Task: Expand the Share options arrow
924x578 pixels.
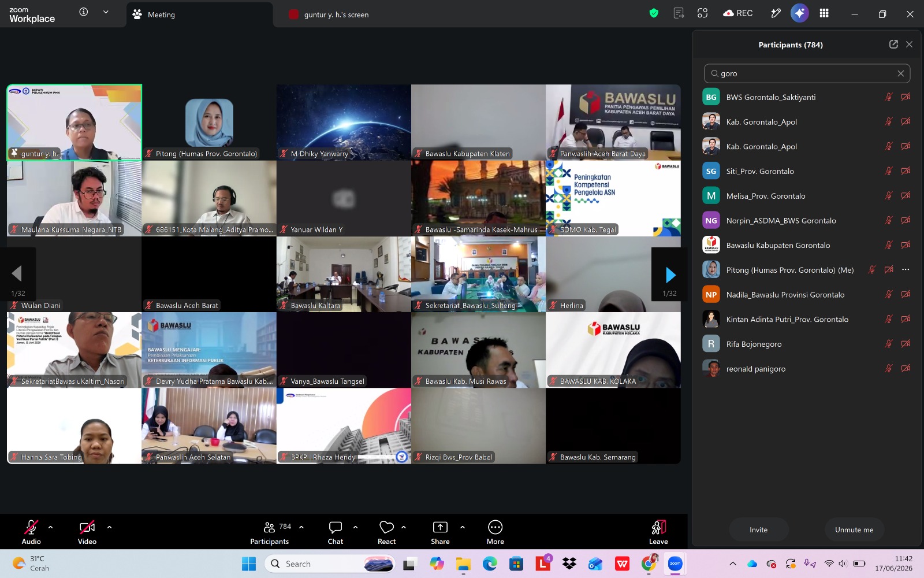Action: [463, 527]
